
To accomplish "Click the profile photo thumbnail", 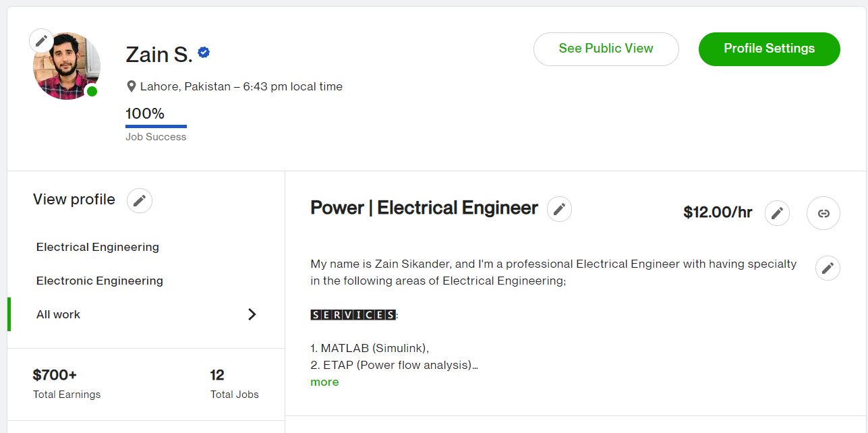I will click(x=67, y=67).
